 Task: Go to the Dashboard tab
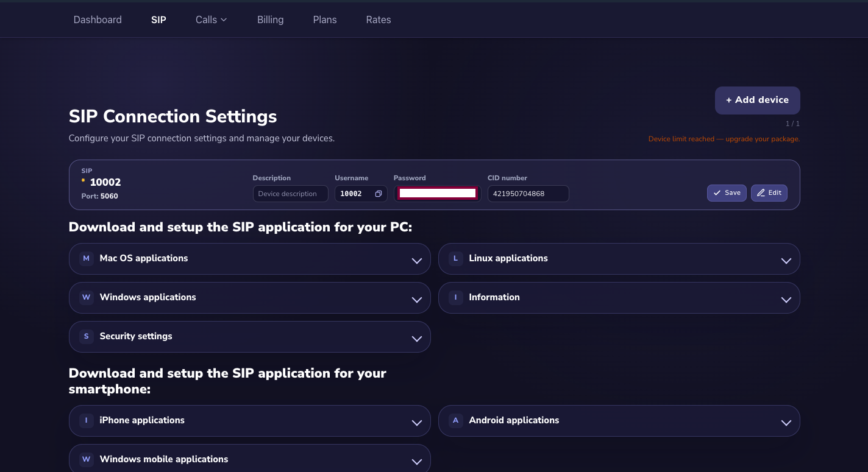tap(98, 19)
